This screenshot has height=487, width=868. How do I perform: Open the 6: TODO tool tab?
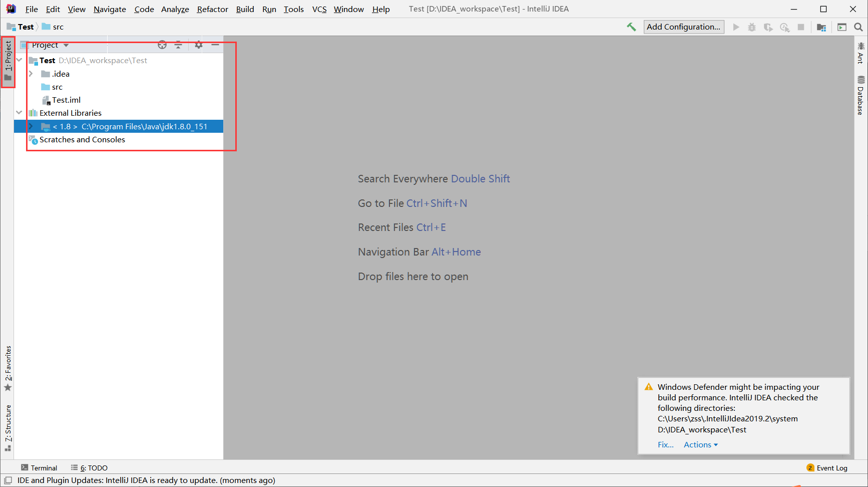tap(89, 467)
